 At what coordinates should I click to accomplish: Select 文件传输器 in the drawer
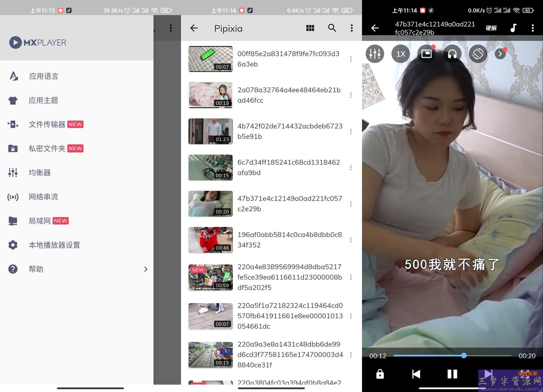tap(77, 125)
